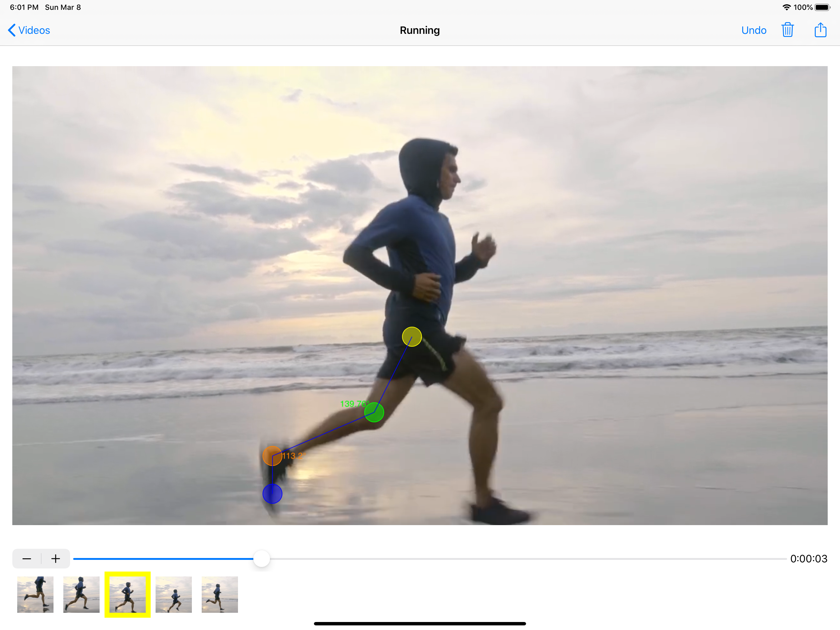Select the green knee joint marker
The height and width of the screenshot is (630, 840).
374,412
